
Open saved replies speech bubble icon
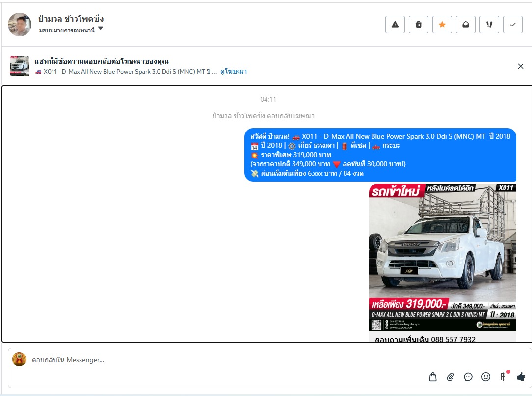tap(468, 377)
